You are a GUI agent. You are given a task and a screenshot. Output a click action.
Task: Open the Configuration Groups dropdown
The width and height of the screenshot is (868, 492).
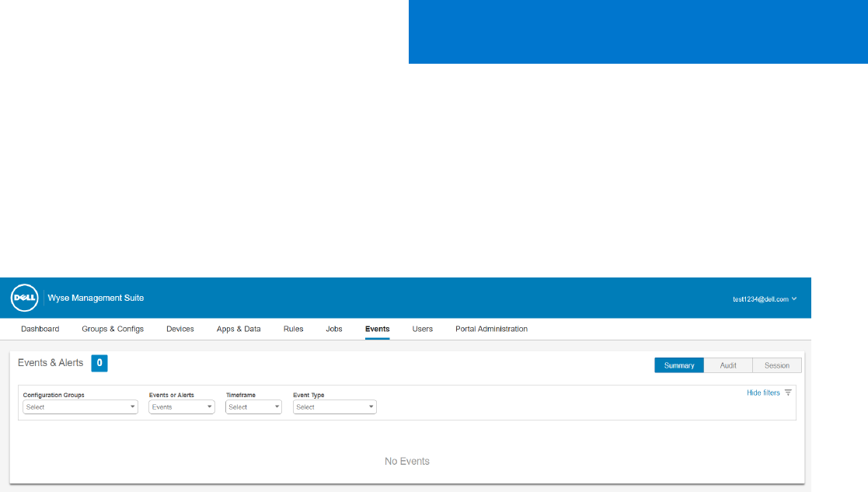pyautogui.click(x=80, y=407)
